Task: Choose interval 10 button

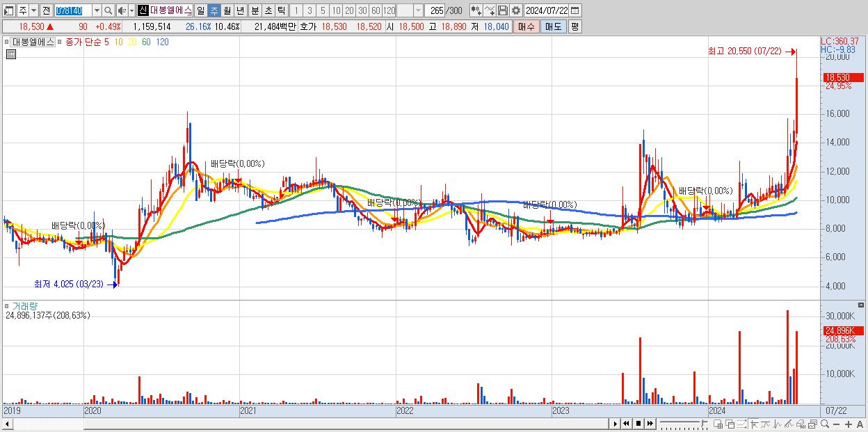Action: click(336, 10)
